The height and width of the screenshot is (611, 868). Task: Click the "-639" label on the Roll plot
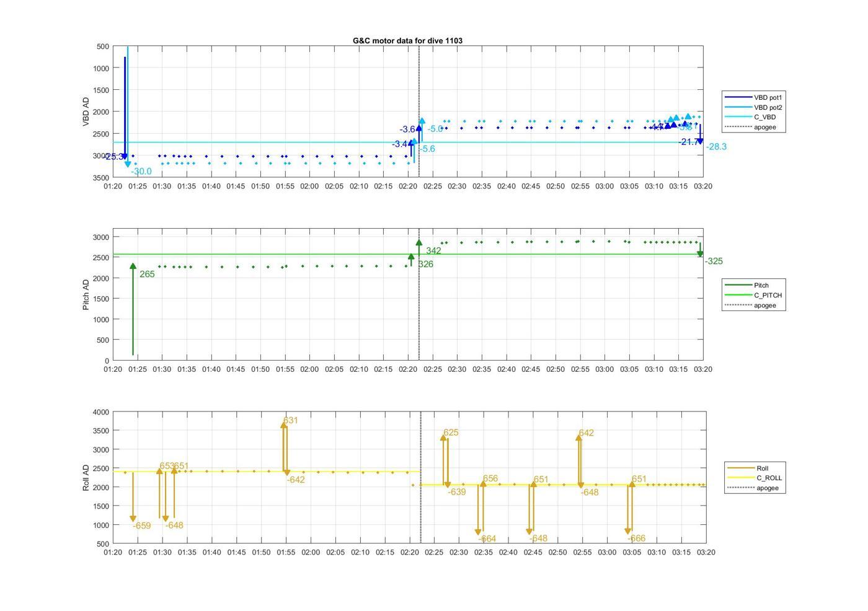(457, 492)
